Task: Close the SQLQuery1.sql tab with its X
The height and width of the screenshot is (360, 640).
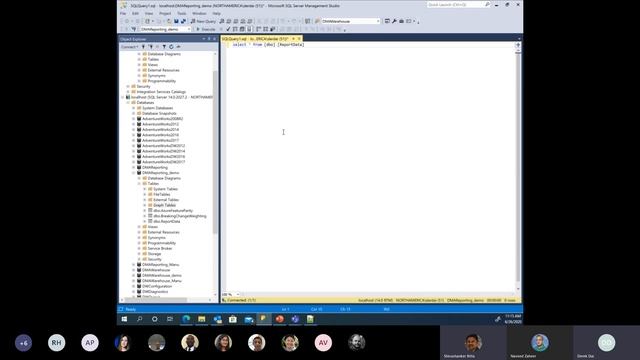Action: pos(299,39)
